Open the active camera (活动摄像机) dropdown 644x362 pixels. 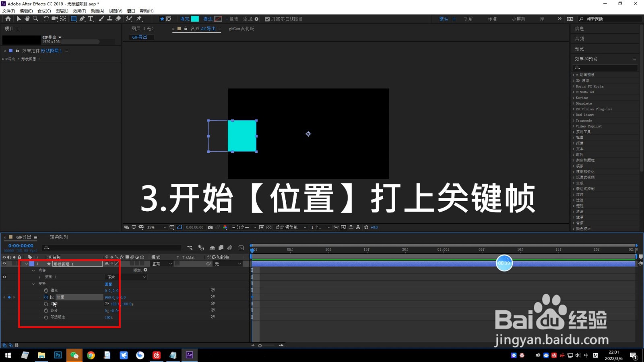point(291,227)
